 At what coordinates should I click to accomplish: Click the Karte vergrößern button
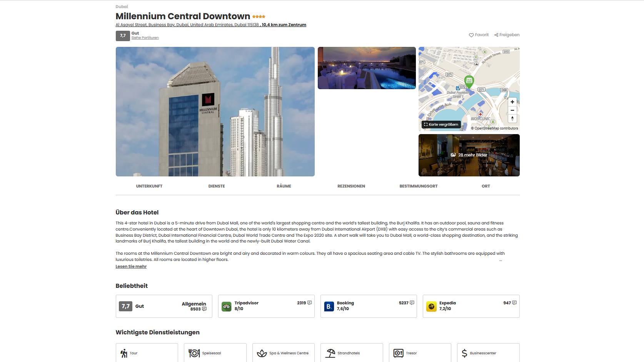pyautogui.click(x=441, y=125)
